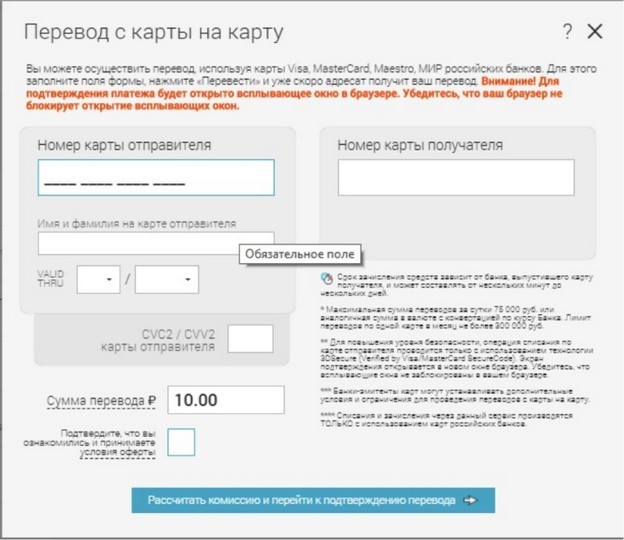
Task: Click the sender name and surname field
Action: pos(156,243)
